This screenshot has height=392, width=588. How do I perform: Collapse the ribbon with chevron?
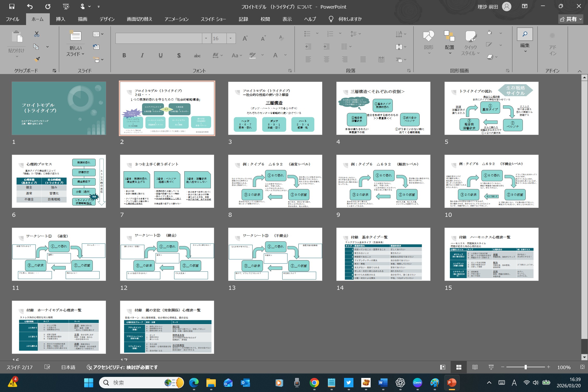point(579,71)
